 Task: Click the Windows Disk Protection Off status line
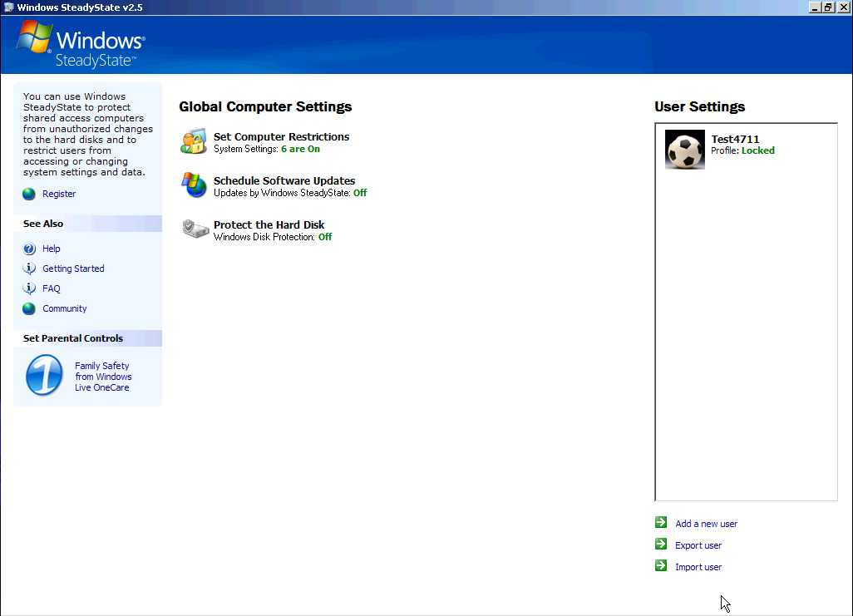pyautogui.click(x=273, y=237)
